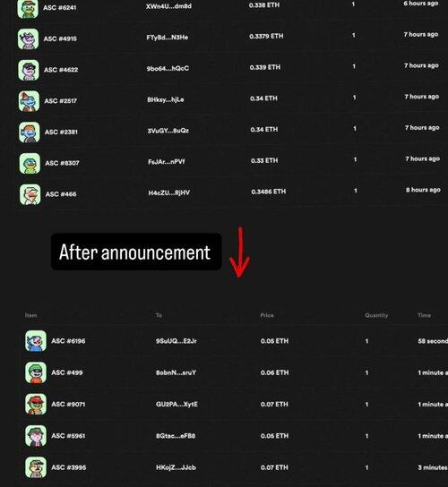The height and width of the screenshot is (487, 448).
Task: Open the ASC #4915 NFT thumbnail
Action: (x=29, y=38)
